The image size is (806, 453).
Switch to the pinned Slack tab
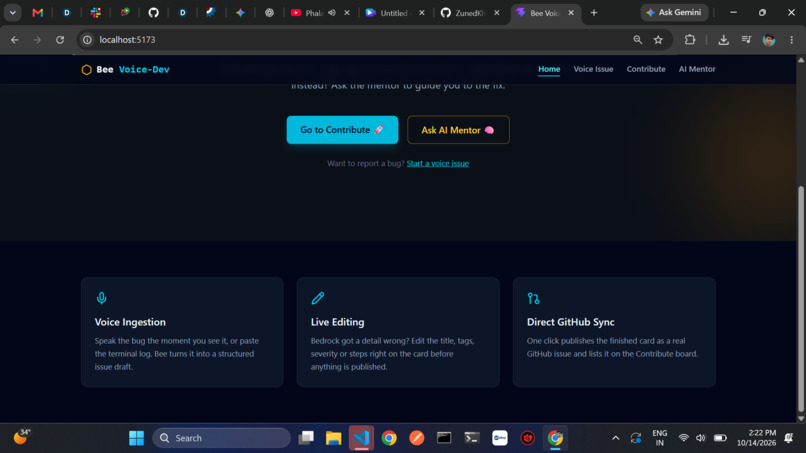coord(96,13)
